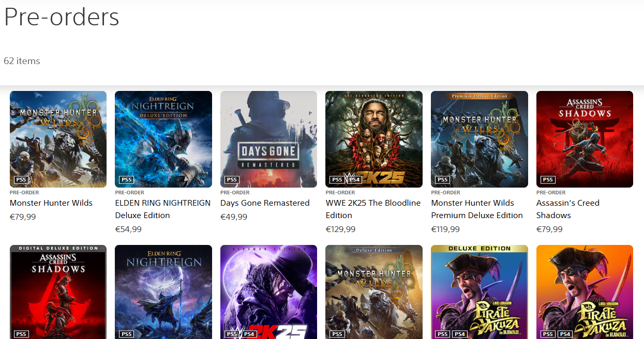Click PS4 badge on WWE 2K25 Bloodline cover
Screen dimensions: 644x339
(354, 180)
